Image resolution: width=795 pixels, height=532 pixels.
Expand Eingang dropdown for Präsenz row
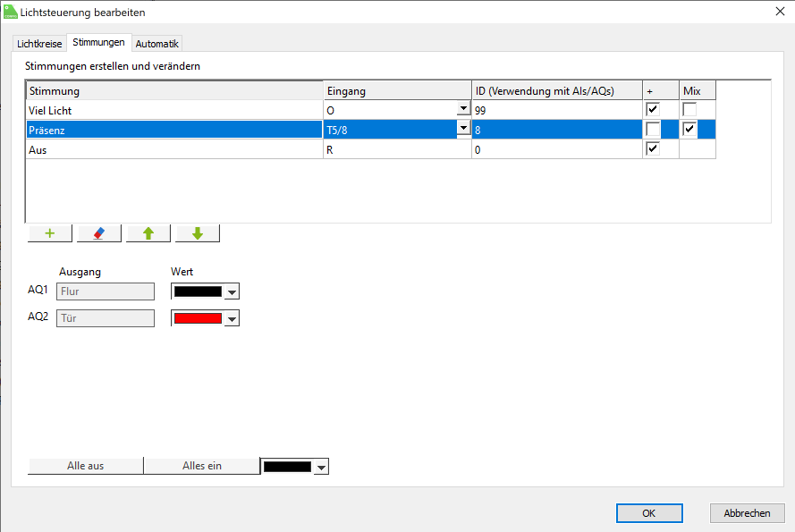463,129
